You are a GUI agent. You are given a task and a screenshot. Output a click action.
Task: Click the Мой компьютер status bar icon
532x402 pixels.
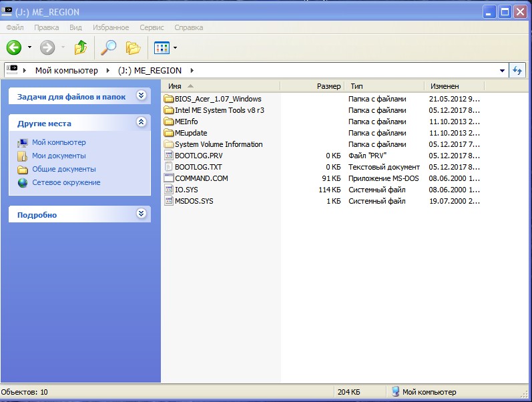395,391
